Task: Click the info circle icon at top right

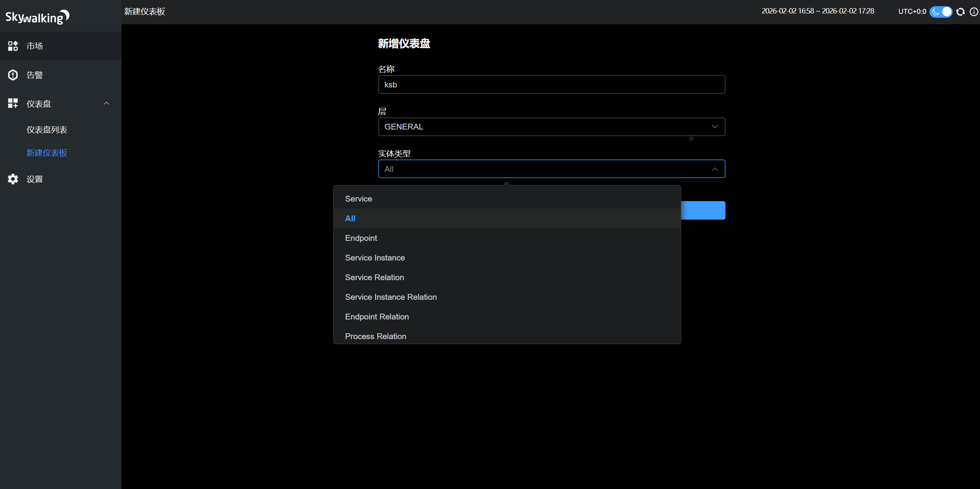Action: [x=973, y=12]
